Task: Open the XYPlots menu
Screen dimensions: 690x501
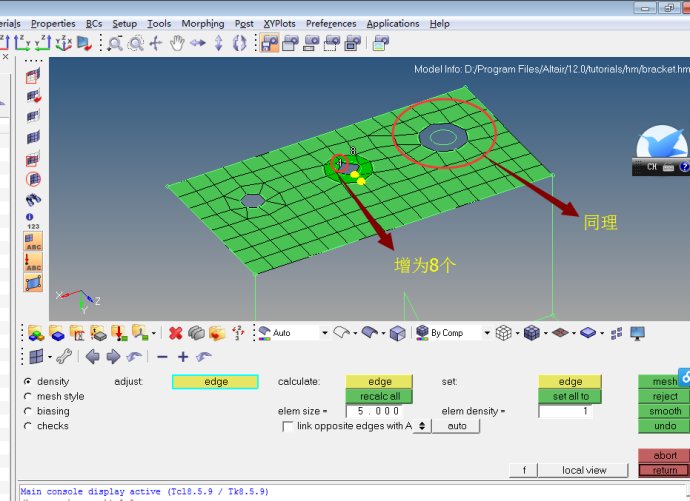Action: [x=279, y=24]
